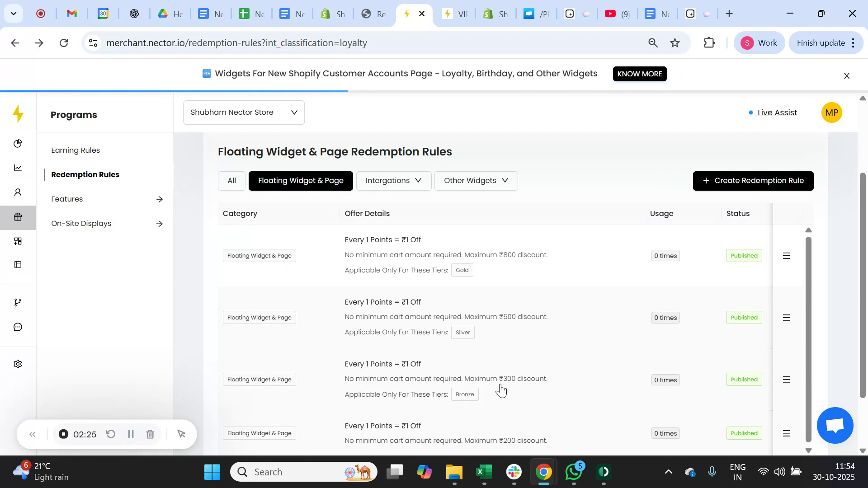Click the KNOW MORE banner button
This screenshot has width=868, height=488.
pyautogui.click(x=639, y=74)
